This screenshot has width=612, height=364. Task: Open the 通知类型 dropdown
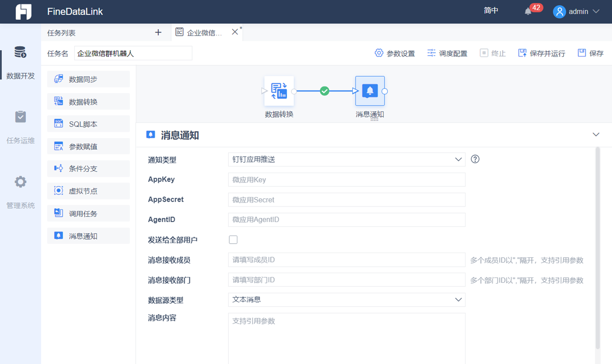pyautogui.click(x=346, y=159)
